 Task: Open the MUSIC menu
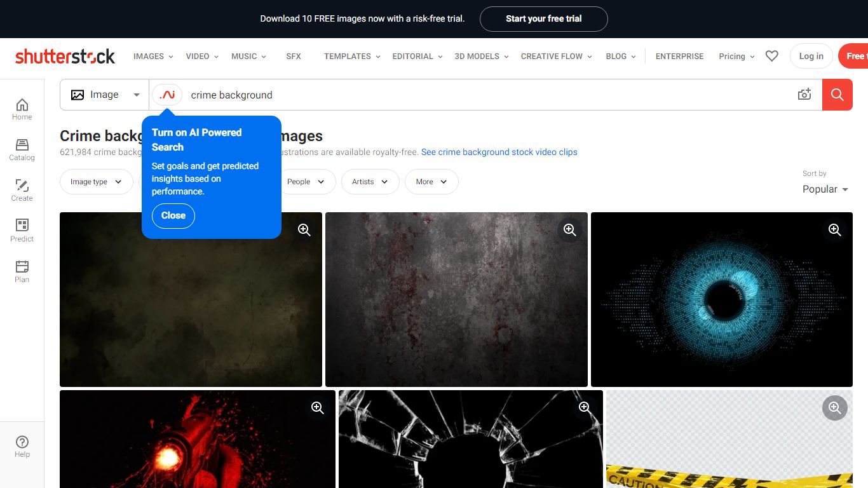pos(249,56)
